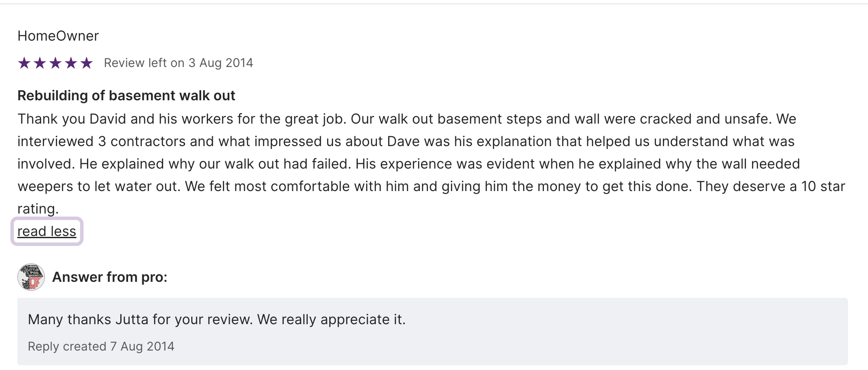Click "10 star" text in the review

pyautogui.click(x=823, y=187)
